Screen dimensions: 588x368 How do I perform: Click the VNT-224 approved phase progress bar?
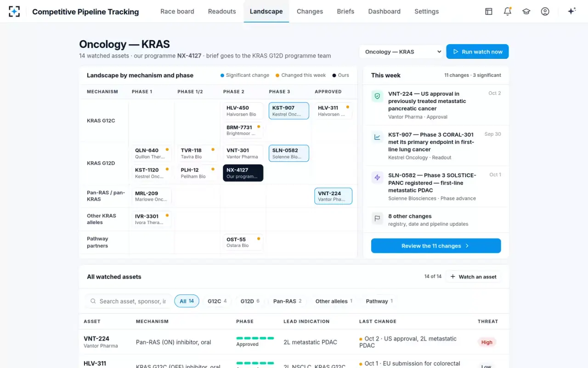click(255, 338)
